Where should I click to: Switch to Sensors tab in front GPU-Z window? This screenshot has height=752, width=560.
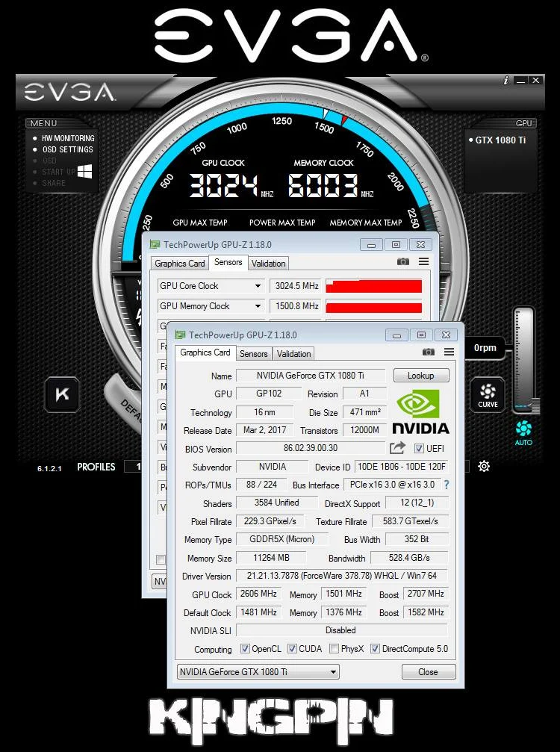click(254, 353)
